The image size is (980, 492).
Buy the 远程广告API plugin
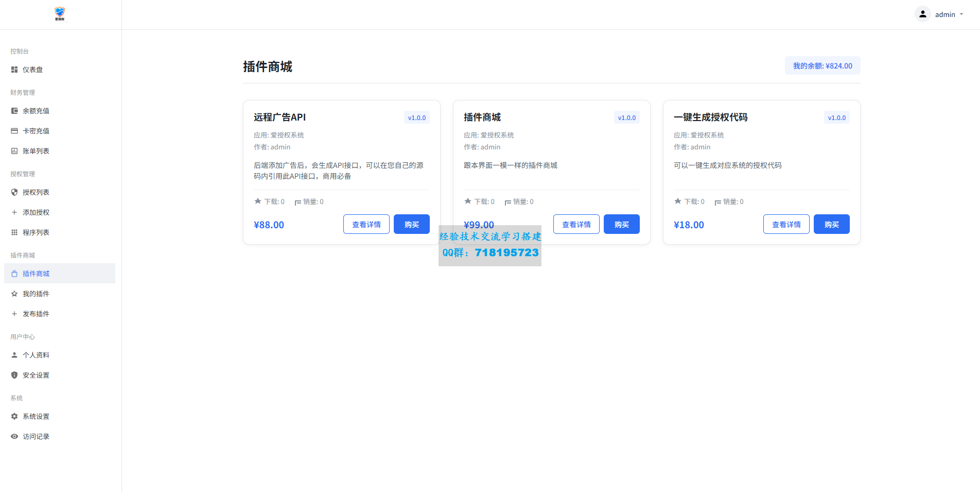[x=411, y=224]
